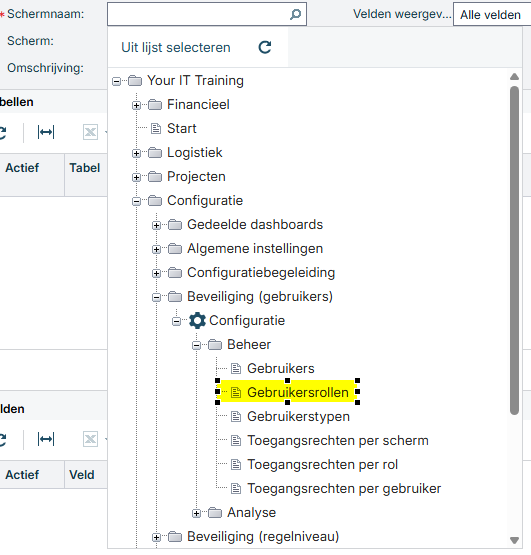Screen dimensions: 531x555
Task: Select Gebruikerstypen in the tree
Action: pyautogui.click(x=298, y=417)
